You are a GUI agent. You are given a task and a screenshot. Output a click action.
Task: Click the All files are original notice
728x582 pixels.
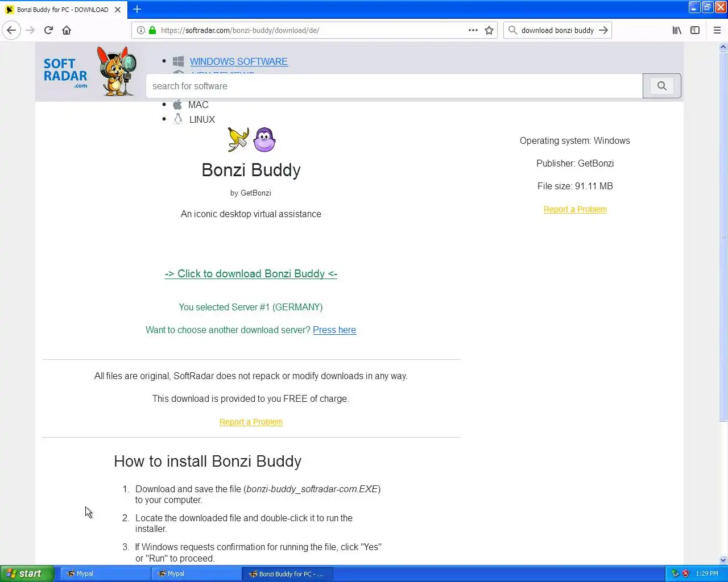pyautogui.click(x=251, y=376)
